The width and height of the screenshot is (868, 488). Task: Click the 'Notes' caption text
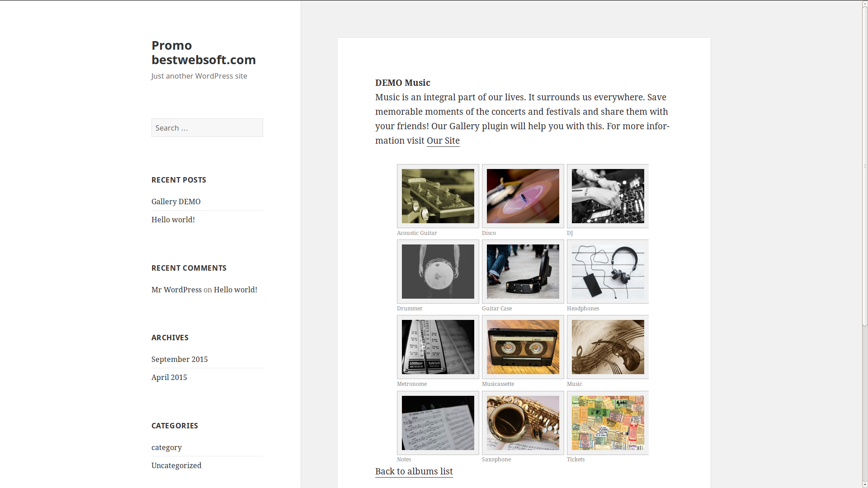click(x=404, y=460)
